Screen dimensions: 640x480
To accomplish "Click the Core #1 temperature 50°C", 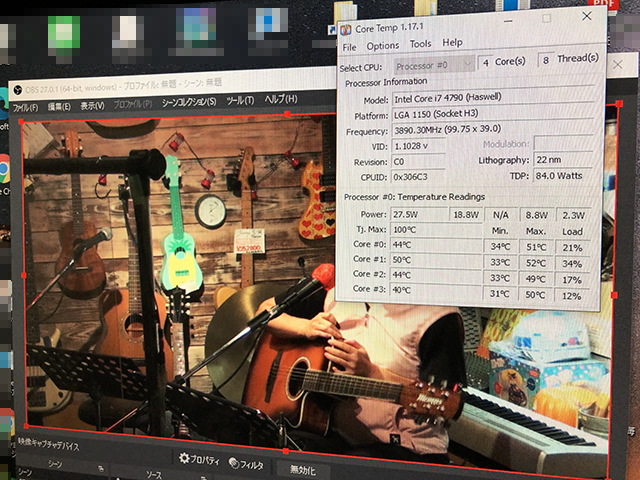I will 436,260.
